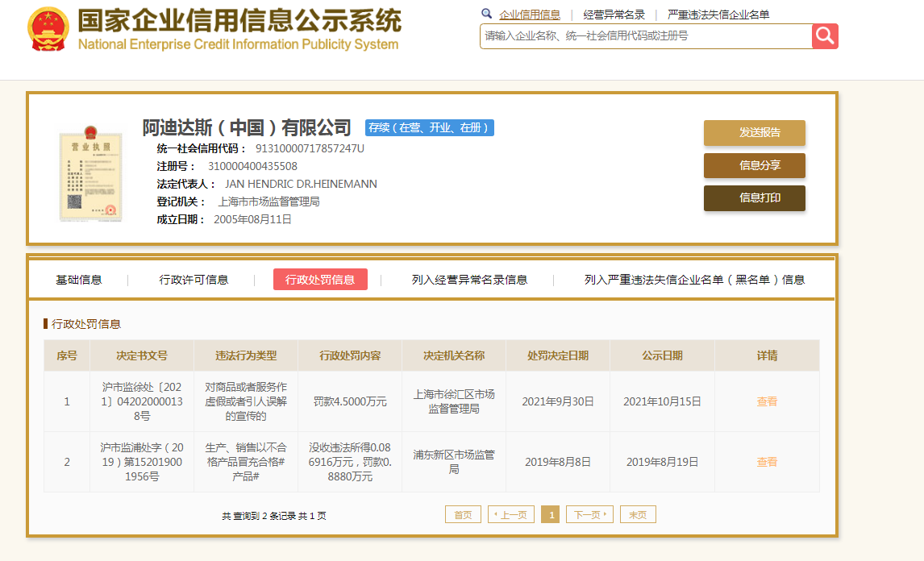Click the 对商品或者服务作虚假或者引人误解的宣传的 cell
This screenshot has height=561, width=924.
tap(246, 401)
